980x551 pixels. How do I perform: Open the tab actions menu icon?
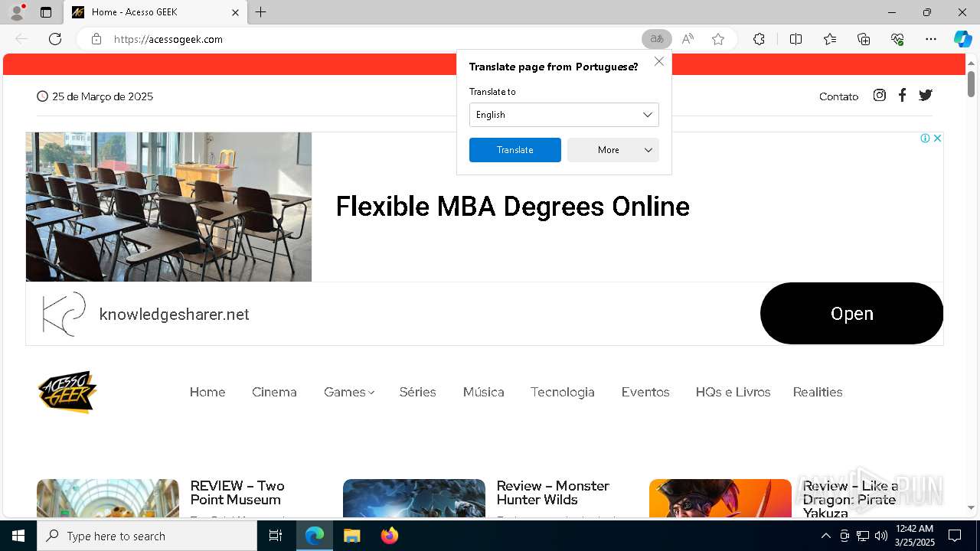point(46,12)
